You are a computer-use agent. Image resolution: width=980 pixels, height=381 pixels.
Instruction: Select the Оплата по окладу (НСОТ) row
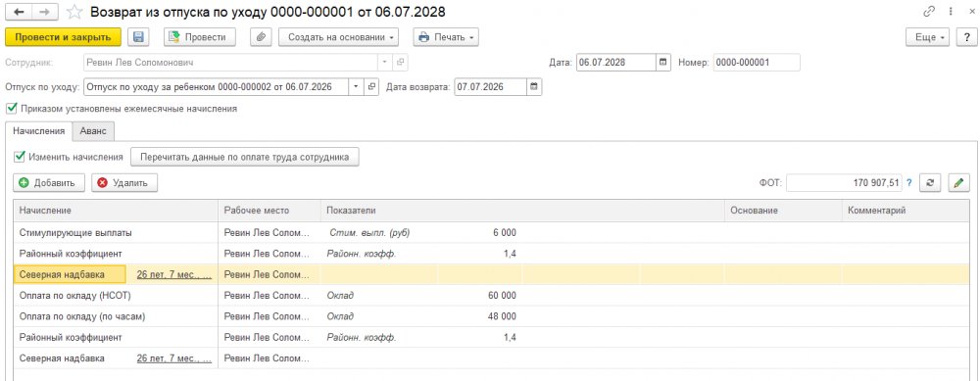[491, 296]
